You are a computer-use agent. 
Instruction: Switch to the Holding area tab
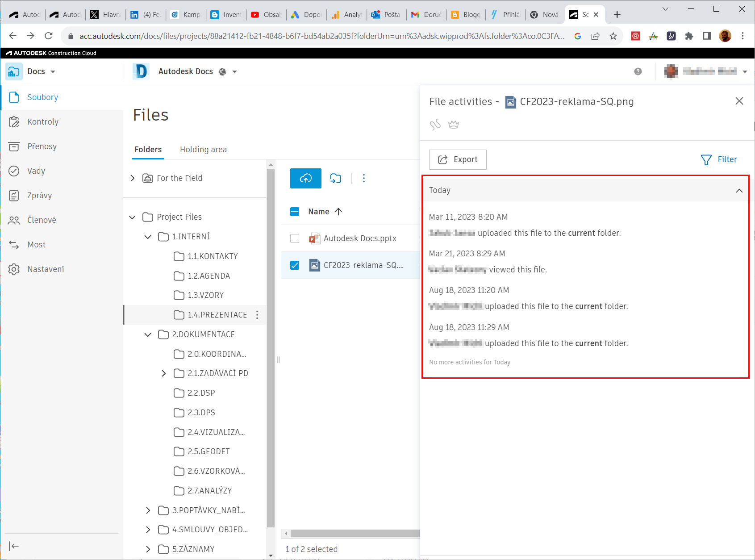click(x=203, y=150)
